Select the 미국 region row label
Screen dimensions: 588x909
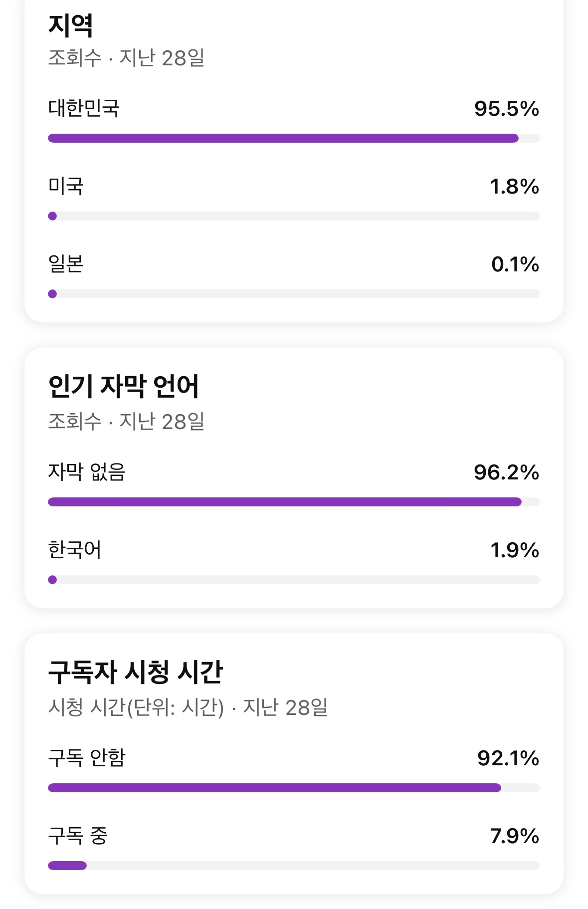click(x=66, y=186)
